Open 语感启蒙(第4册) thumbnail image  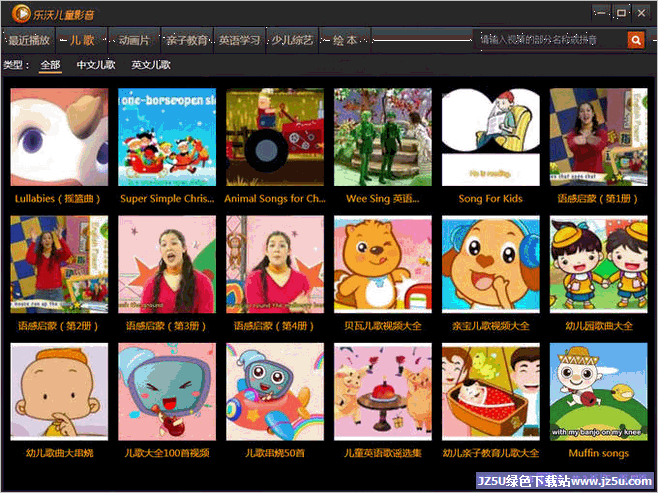[275, 264]
